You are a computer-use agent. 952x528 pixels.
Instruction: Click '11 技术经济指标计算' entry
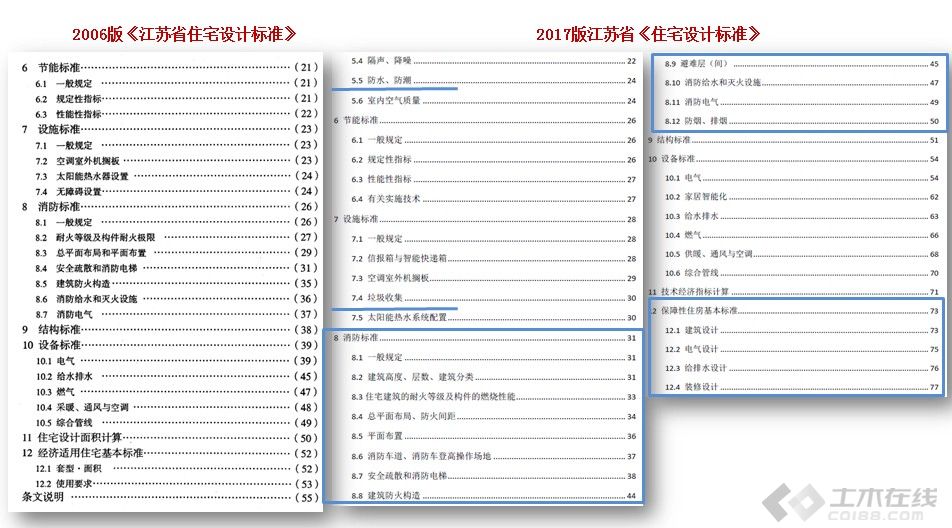point(689,292)
